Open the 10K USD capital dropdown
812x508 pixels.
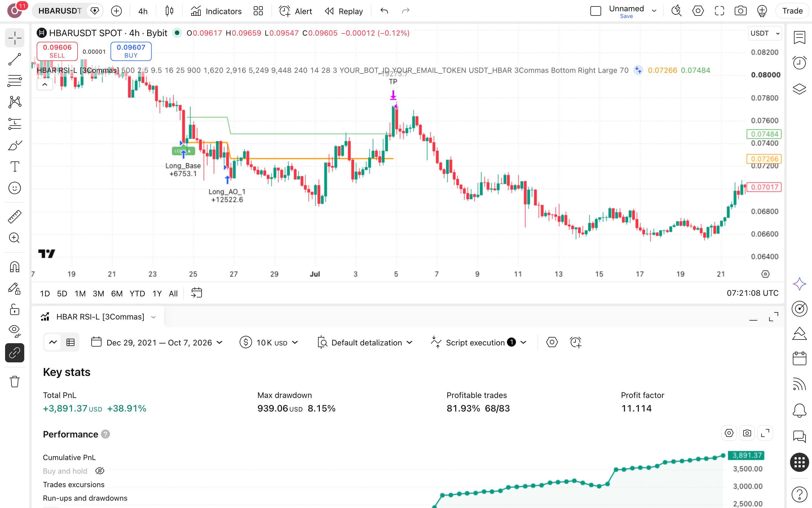[x=269, y=342]
